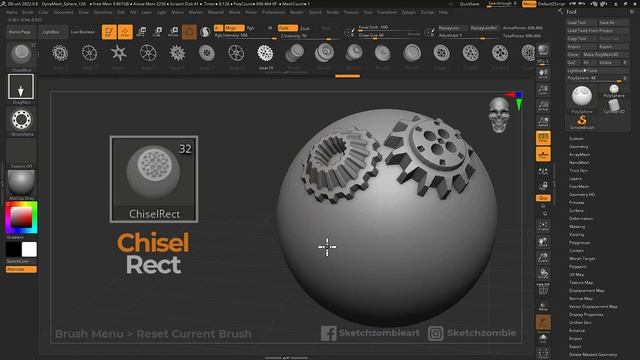Open the Zplugin menu
This screenshot has height=360, width=640.
pyautogui.click(x=409, y=13)
